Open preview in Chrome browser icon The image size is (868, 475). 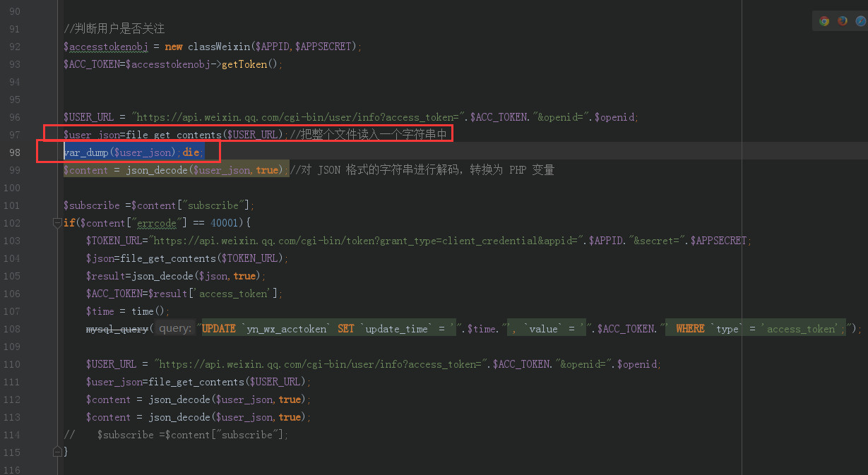[x=824, y=20]
